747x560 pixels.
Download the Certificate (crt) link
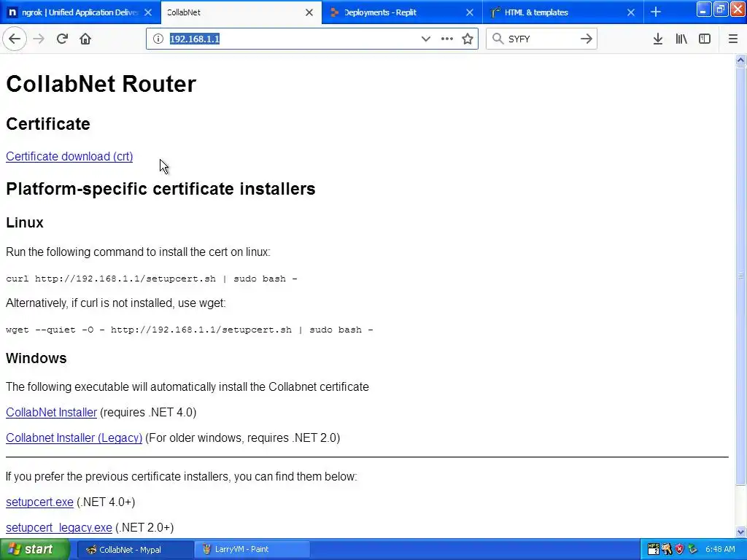pyautogui.click(x=69, y=156)
